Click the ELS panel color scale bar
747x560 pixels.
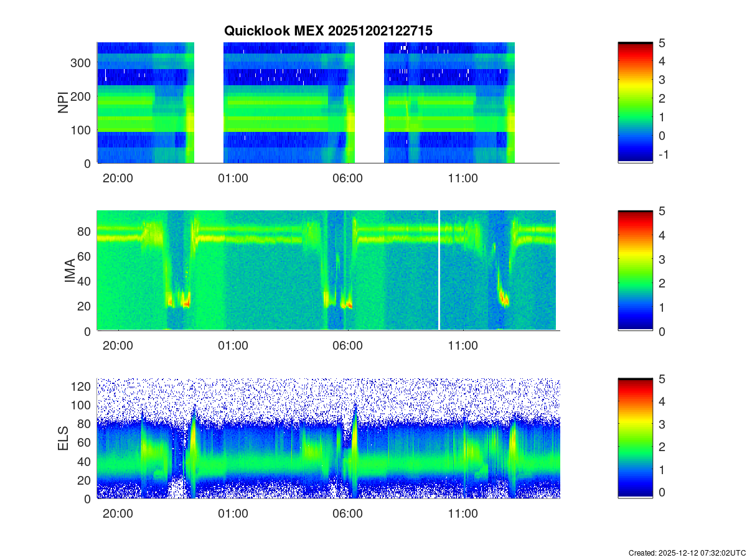tap(635, 439)
